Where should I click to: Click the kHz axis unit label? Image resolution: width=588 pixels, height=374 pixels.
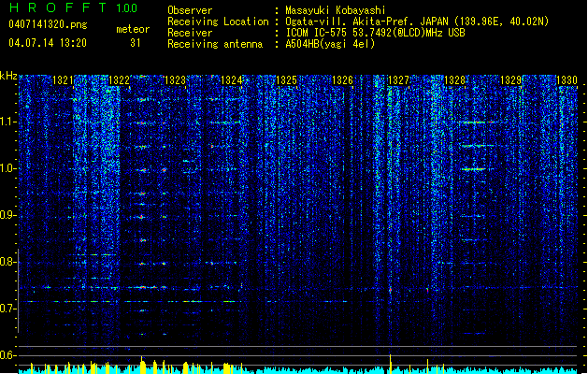8,76
